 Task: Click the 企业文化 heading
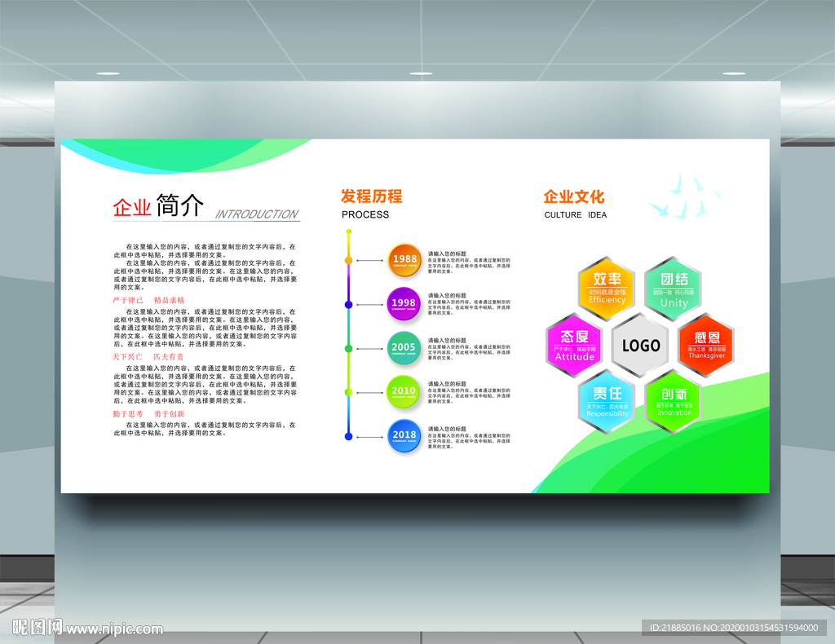pos(574,197)
